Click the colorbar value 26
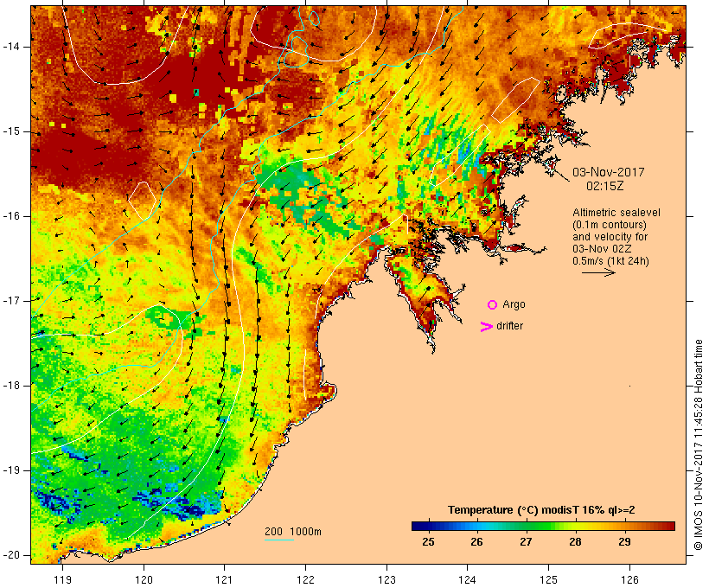Image resolution: width=709 pixels, height=588 pixels. tap(476, 541)
